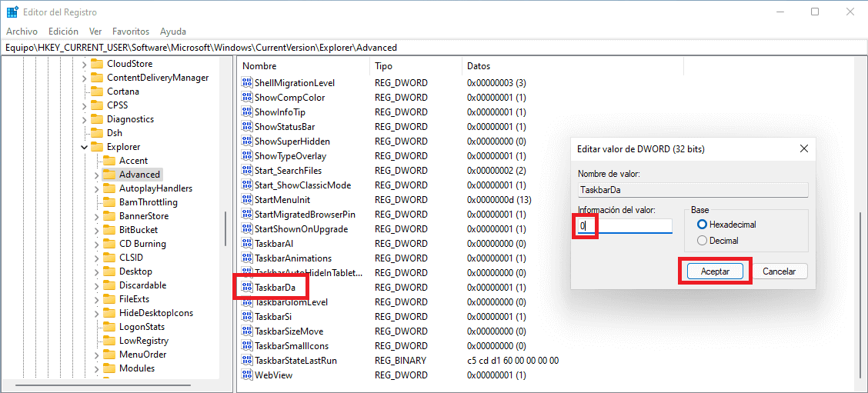Select the LowRegistry key
Image resolution: width=868 pixels, height=393 pixels.
[144, 341]
